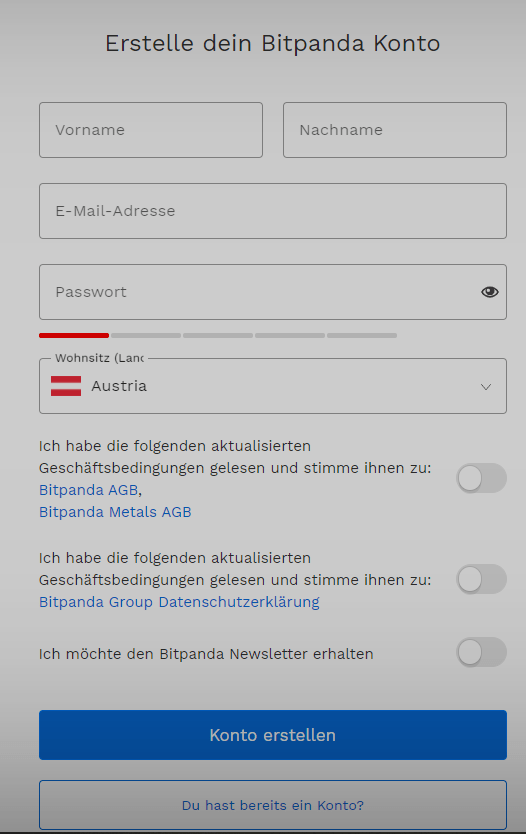Show password with the eye icon
This screenshot has width=526, height=834.
coord(489,291)
